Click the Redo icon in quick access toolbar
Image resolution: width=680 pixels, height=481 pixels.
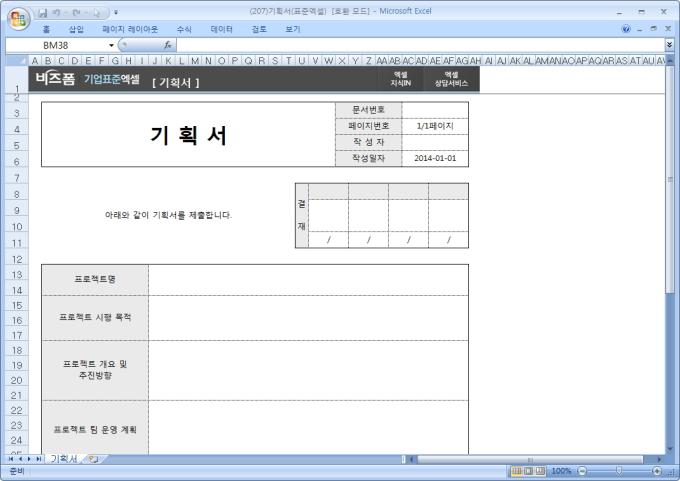77,13
